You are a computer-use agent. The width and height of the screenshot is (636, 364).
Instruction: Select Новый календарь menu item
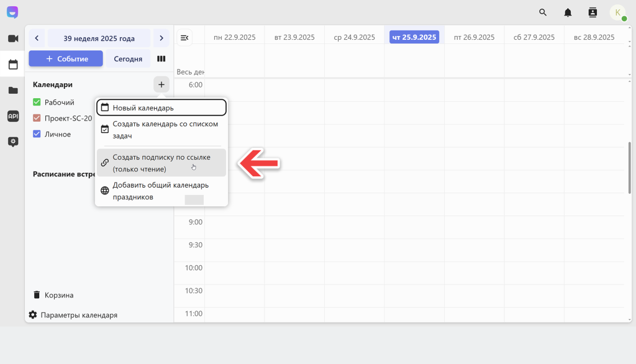click(x=161, y=107)
